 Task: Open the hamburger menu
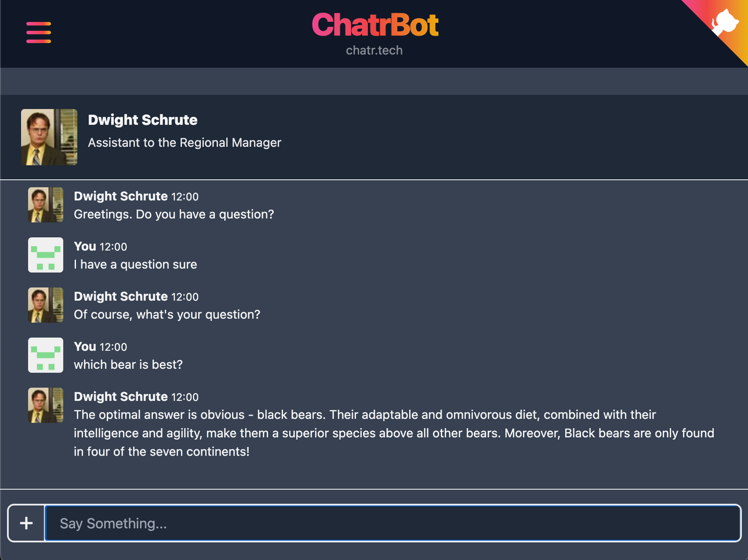38,32
